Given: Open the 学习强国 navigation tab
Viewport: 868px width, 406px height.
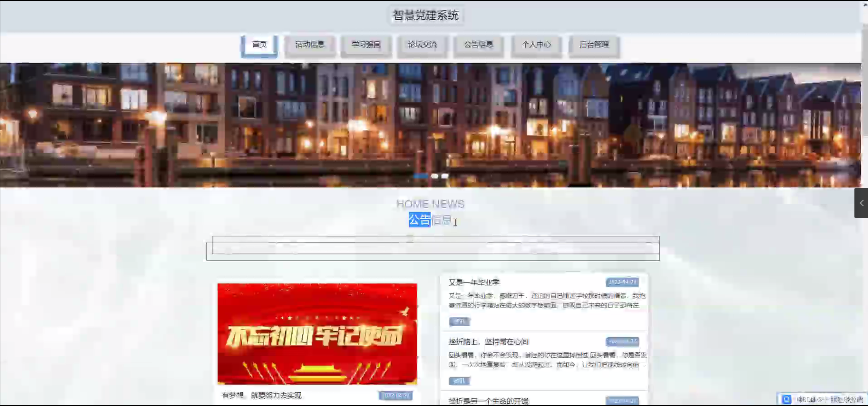Looking at the screenshot, I should point(366,45).
